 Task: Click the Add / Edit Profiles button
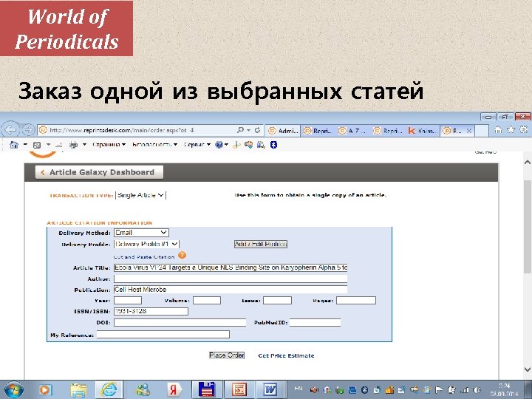click(x=261, y=244)
